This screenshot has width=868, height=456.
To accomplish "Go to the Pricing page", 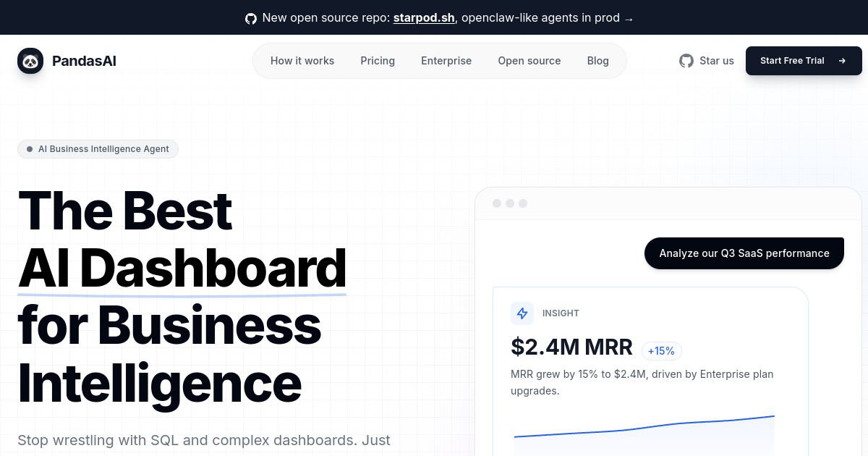I will click(x=378, y=61).
